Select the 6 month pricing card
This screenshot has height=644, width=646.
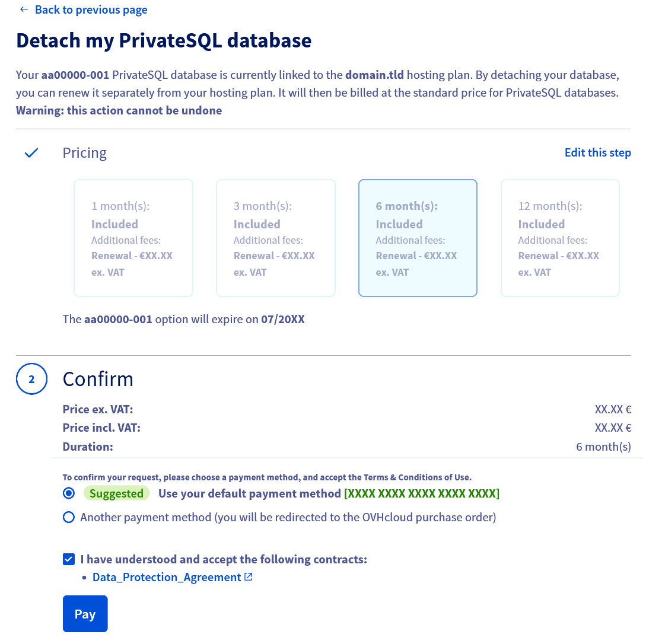(418, 238)
